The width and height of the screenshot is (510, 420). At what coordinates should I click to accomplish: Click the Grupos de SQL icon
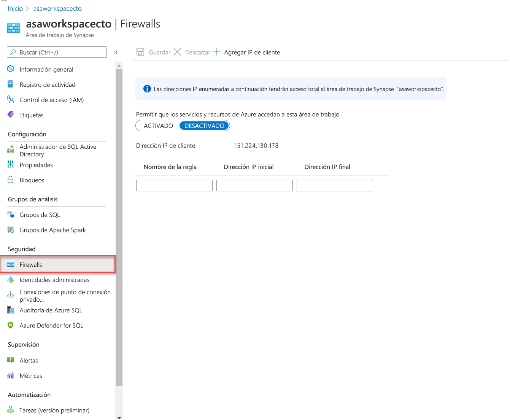click(x=11, y=215)
